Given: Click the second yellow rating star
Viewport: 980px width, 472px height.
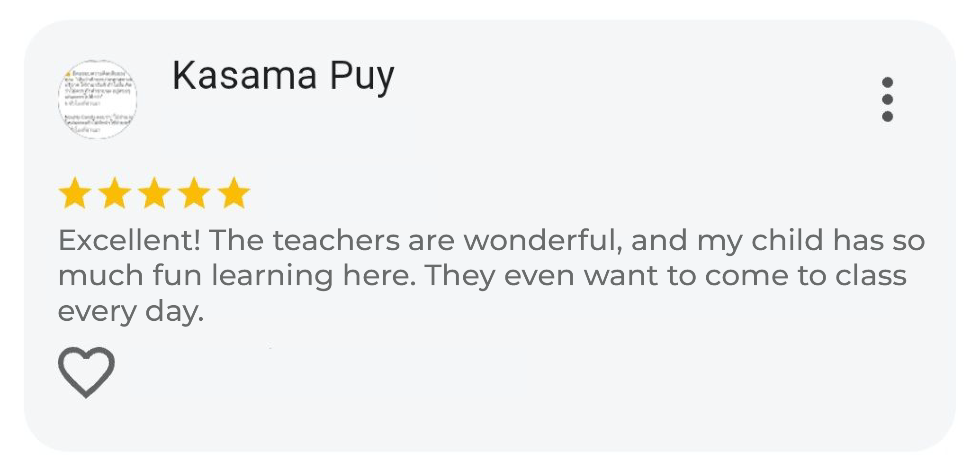Looking at the screenshot, I should tap(115, 193).
